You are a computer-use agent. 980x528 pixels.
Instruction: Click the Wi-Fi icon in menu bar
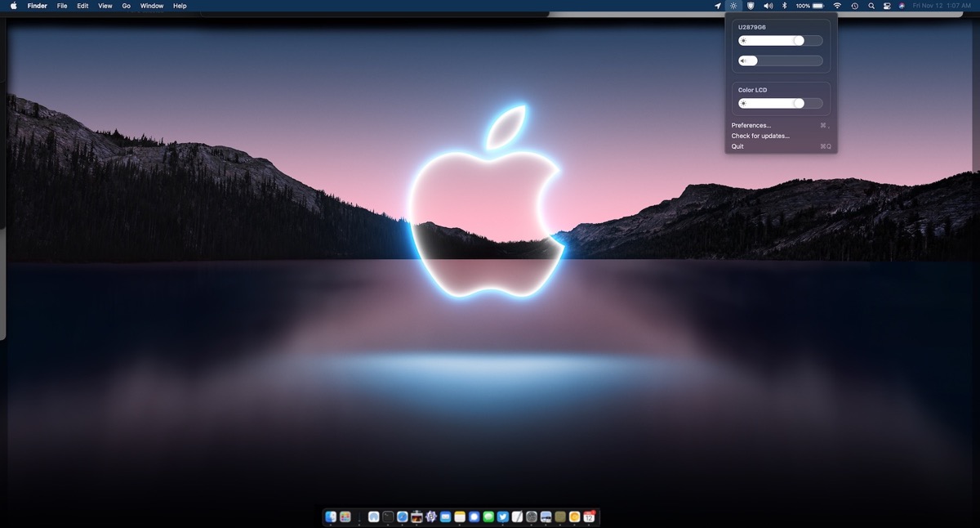point(837,6)
